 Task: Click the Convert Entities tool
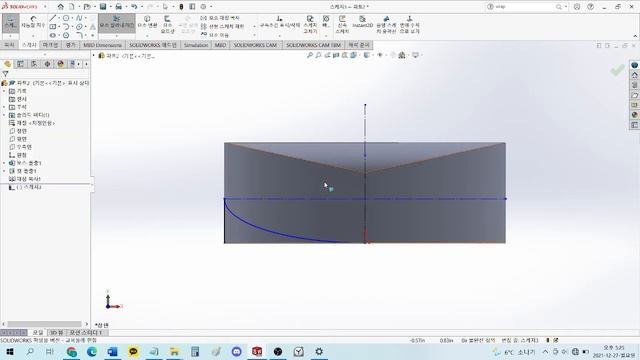click(147, 22)
